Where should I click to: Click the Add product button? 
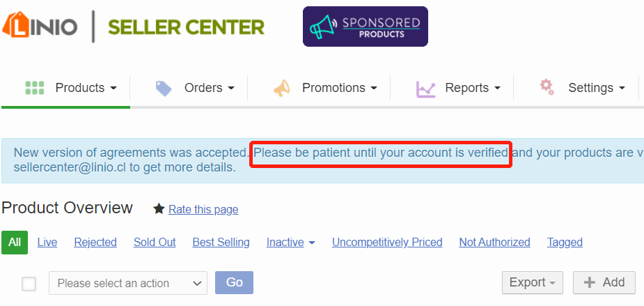pyautogui.click(x=604, y=282)
